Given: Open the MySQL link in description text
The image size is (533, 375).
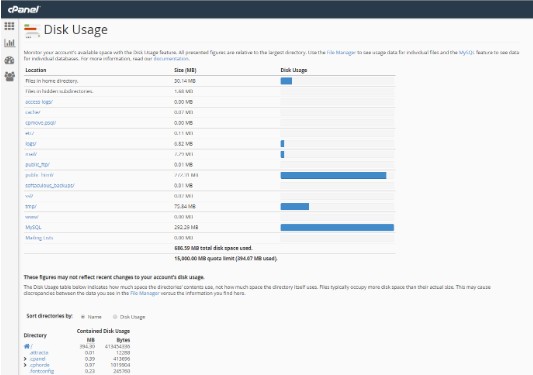Looking at the screenshot, I should click(466, 52).
